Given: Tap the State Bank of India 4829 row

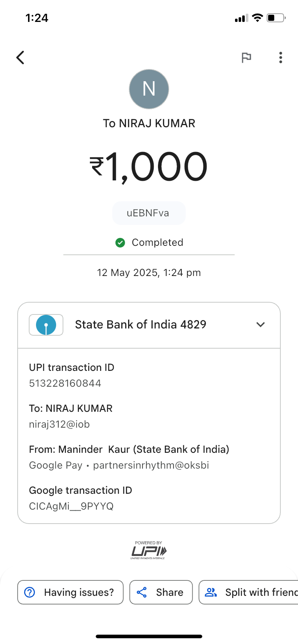Looking at the screenshot, I should pyautogui.click(x=141, y=325).
